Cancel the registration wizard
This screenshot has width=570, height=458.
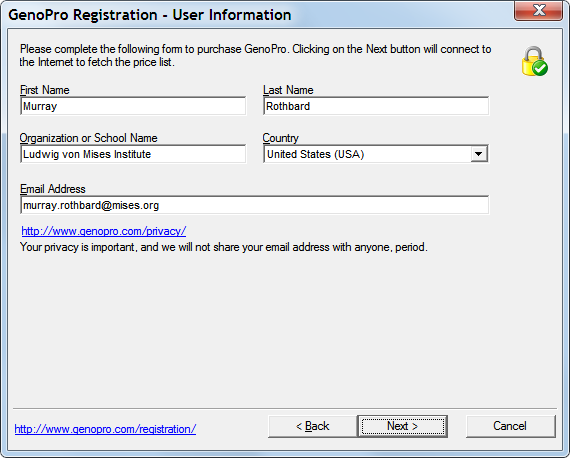tap(510, 426)
